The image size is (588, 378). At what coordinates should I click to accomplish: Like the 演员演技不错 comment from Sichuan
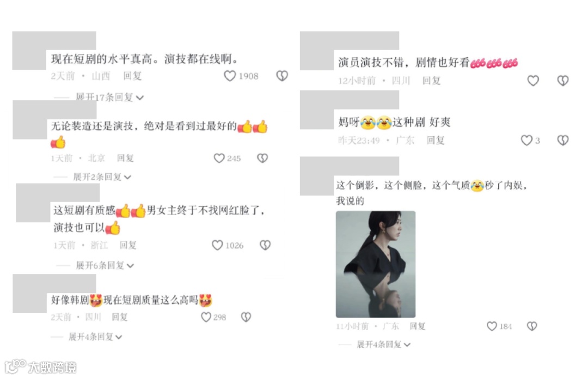[533, 81]
